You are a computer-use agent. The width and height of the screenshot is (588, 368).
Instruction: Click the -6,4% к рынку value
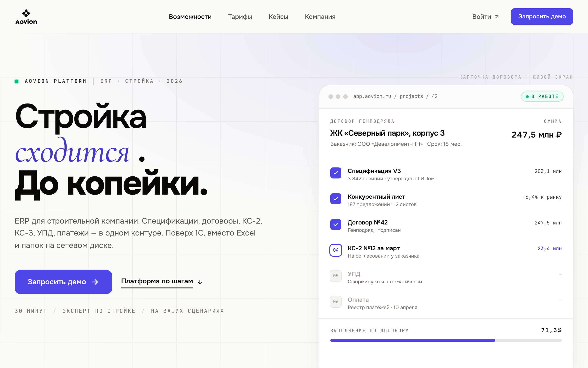pyautogui.click(x=542, y=197)
